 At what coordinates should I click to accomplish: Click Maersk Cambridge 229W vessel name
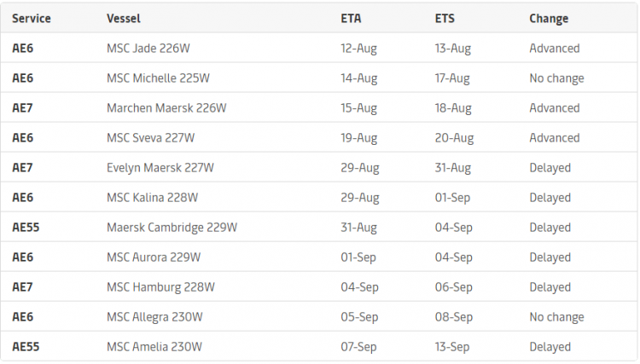(172, 228)
